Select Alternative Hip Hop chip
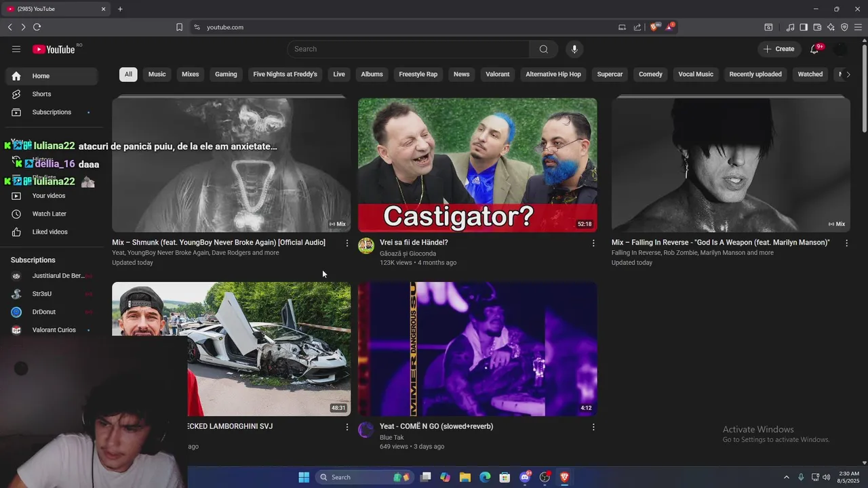The width and height of the screenshot is (868, 488). coord(553,75)
